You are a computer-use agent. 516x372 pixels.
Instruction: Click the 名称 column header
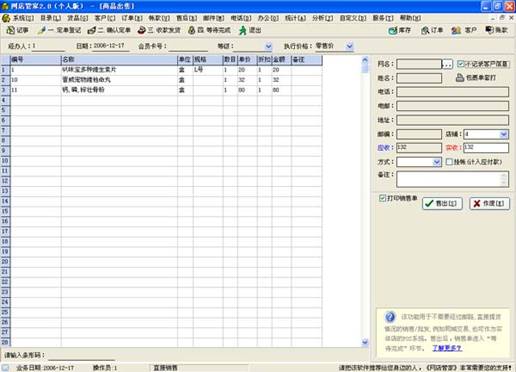pyautogui.click(x=119, y=60)
